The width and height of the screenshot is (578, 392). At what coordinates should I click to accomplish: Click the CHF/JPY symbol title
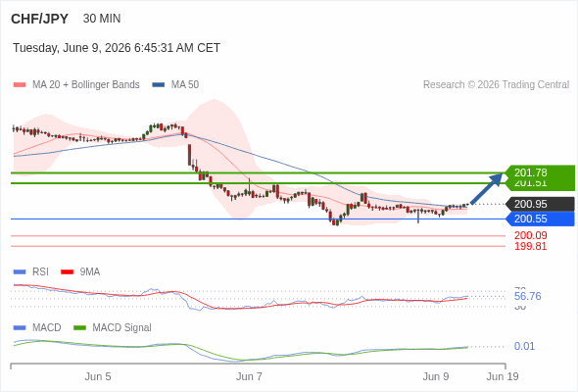(40, 19)
